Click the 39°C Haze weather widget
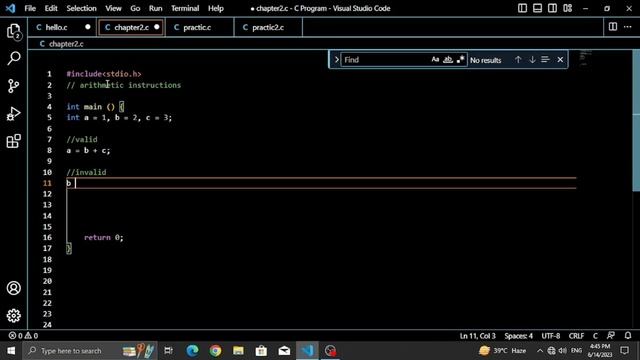Viewport: 640px width, 360px height. 503,351
